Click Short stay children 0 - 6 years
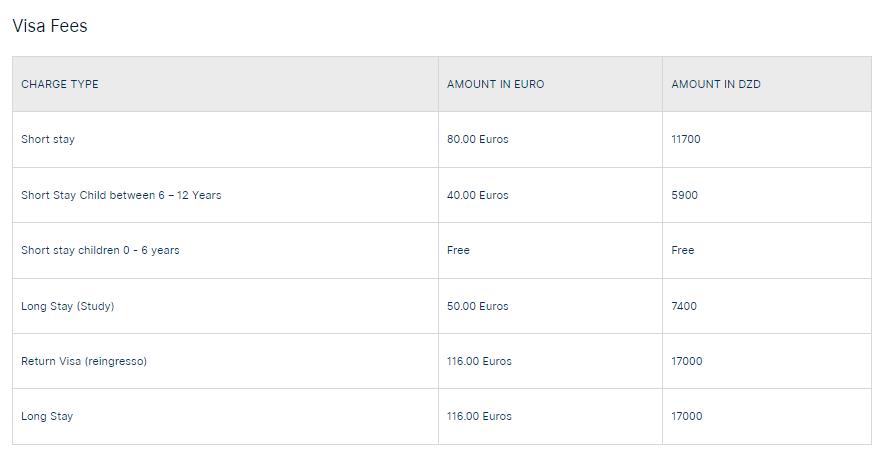Image resolution: width=884 pixels, height=458 pixels. tap(100, 250)
